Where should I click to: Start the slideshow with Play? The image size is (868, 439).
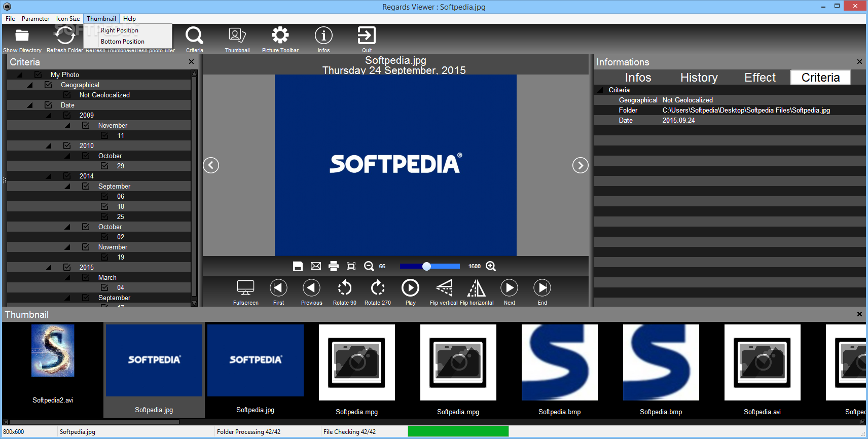click(410, 288)
